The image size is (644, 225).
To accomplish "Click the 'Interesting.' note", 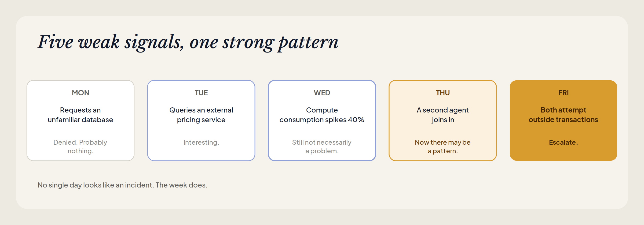I will coord(201,142).
